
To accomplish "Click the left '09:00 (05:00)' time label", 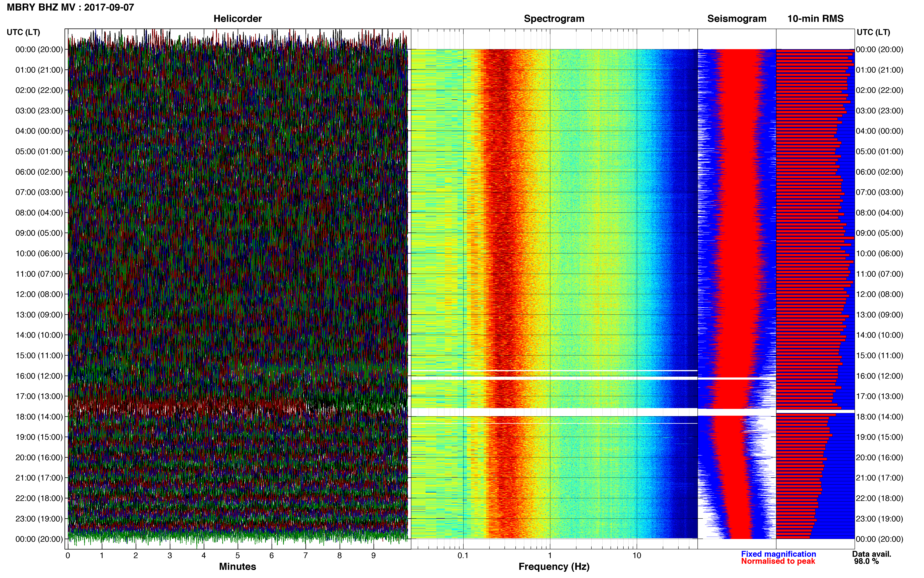I will pyautogui.click(x=39, y=233).
